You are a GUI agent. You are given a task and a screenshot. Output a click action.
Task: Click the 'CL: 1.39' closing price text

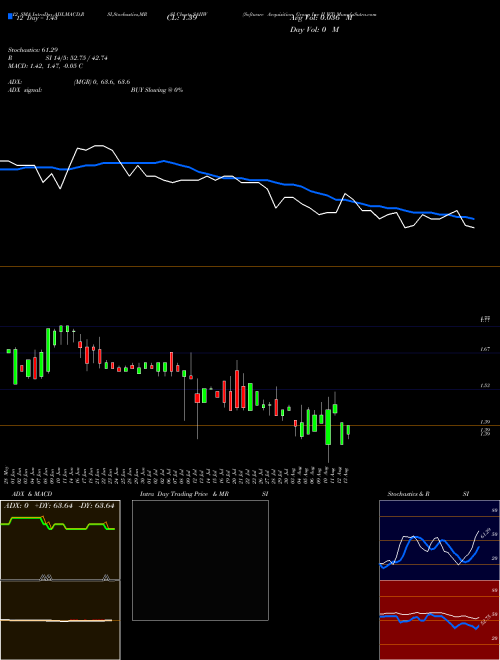pos(181,19)
